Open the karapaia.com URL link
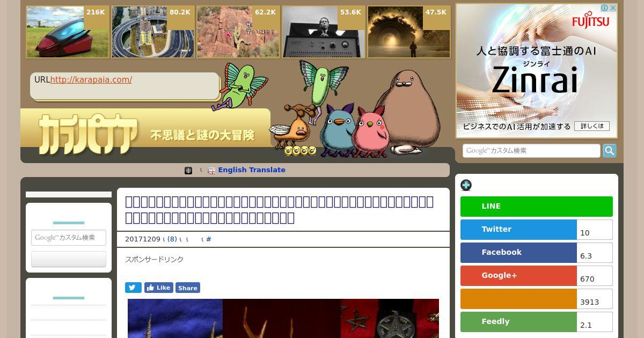This screenshot has height=338, width=644. coord(91,80)
